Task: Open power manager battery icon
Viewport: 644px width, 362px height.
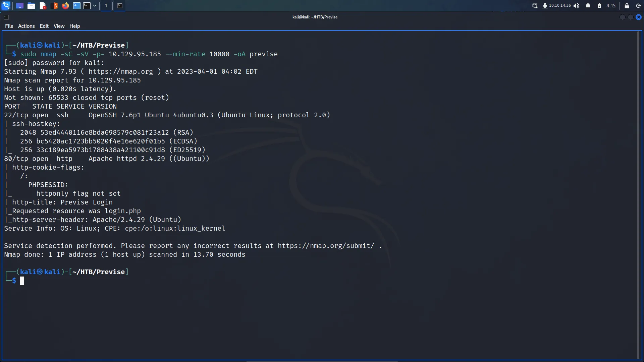Action: [599, 6]
